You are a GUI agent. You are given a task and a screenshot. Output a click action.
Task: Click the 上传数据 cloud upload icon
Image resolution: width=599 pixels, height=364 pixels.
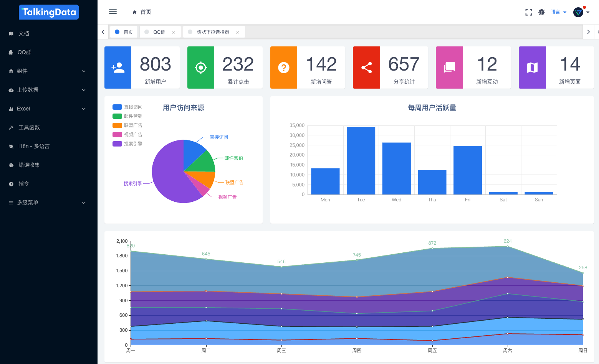(11, 90)
